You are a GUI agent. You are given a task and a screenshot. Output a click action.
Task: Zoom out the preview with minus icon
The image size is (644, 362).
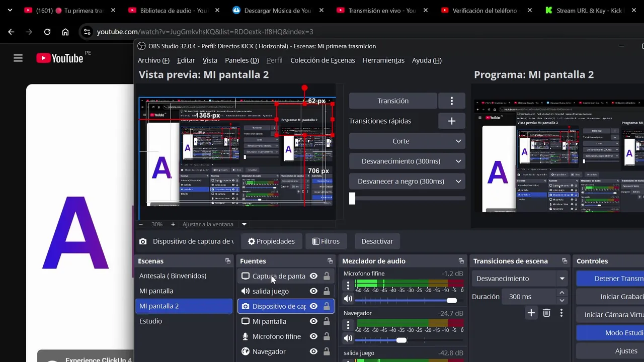point(141,224)
